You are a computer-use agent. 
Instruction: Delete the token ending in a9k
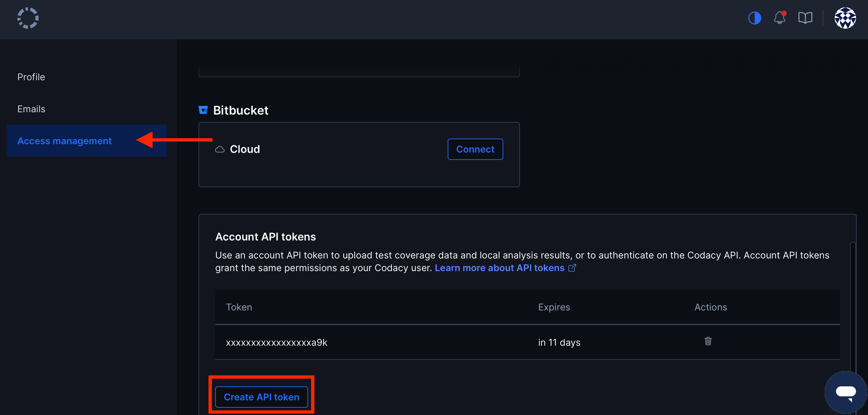708,341
